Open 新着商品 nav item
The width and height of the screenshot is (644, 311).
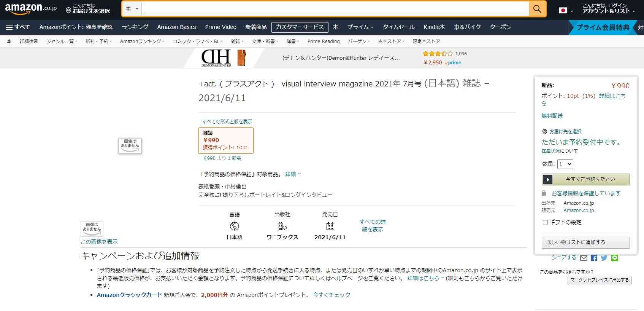point(256,27)
